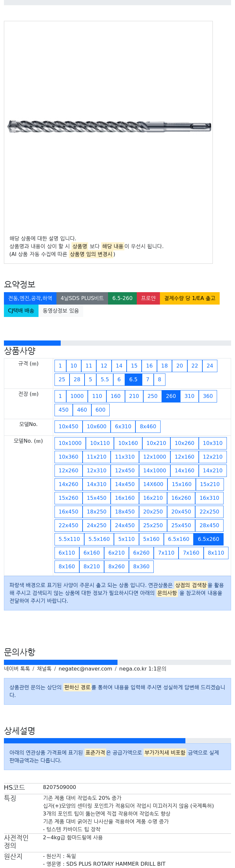Select size 24 option
Screen dimensions: 235x868
pos(210,366)
